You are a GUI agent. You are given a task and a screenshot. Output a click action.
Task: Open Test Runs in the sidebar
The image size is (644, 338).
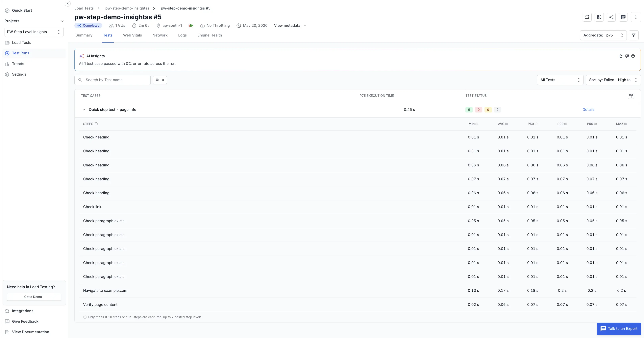(x=34, y=53)
